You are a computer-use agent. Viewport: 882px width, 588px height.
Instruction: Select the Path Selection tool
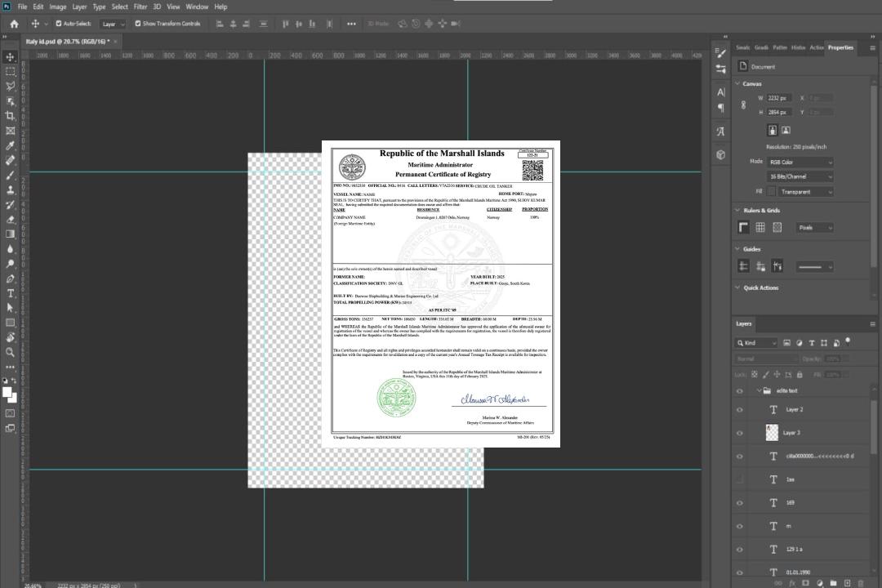(10, 308)
